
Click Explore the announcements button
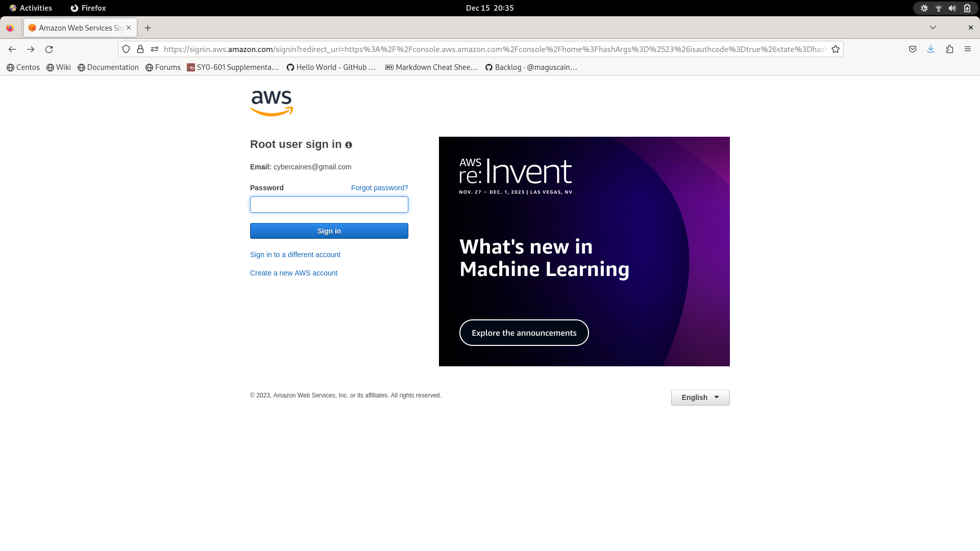[524, 333]
